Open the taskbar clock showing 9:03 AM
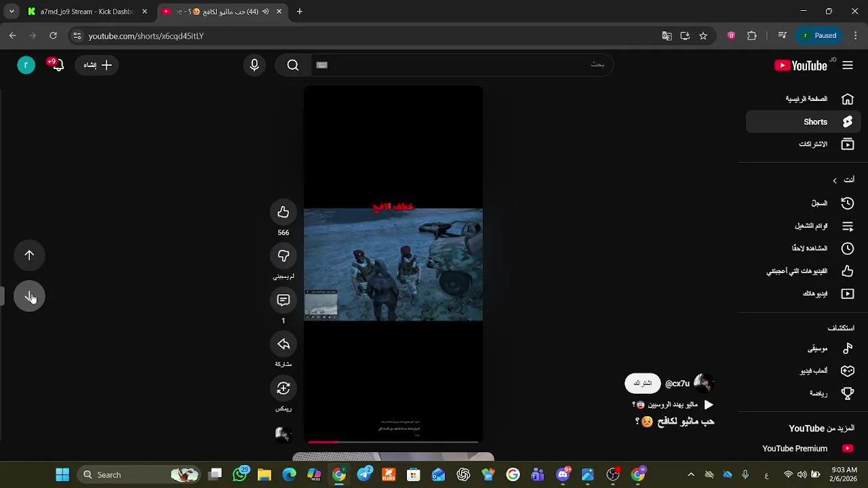Image resolution: width=868 pixels, height=488 pixels. pos(844,474)
